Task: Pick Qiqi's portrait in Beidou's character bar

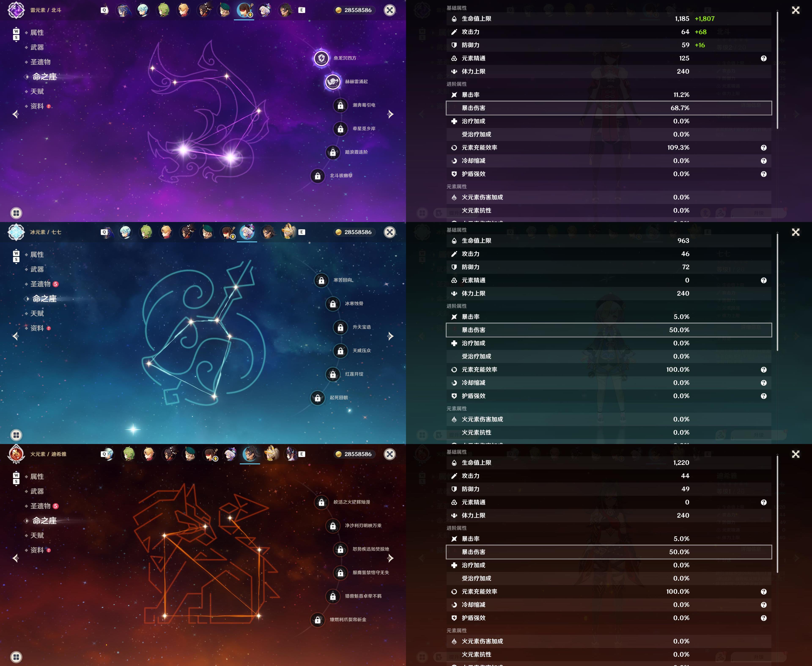Action: click(x=264, y=10)
